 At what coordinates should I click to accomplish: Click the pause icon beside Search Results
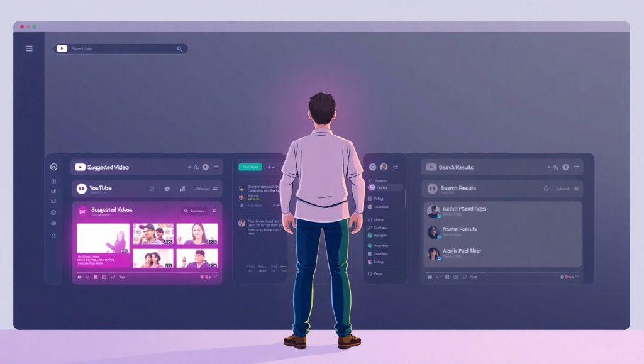click(x=432, y=188)
